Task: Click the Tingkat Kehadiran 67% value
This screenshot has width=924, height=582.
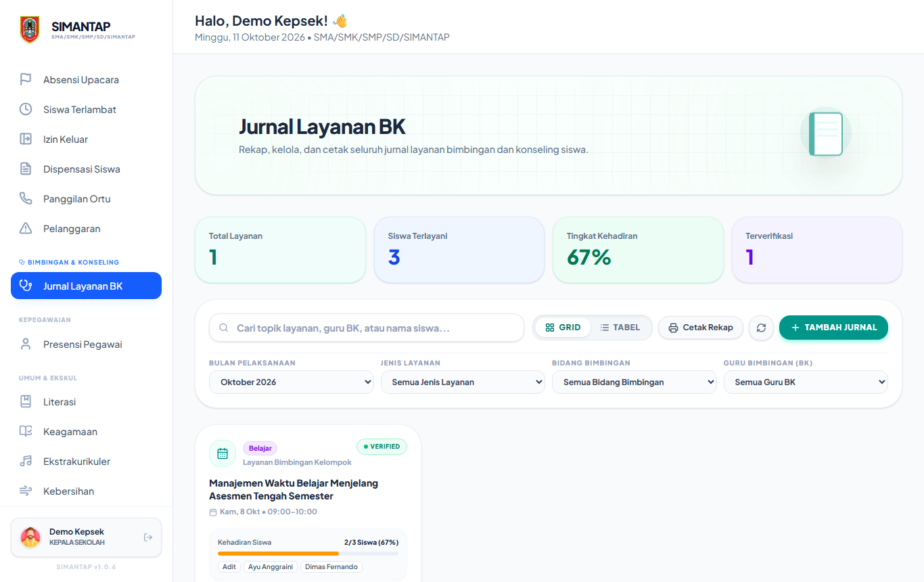Action: [588, 257]
